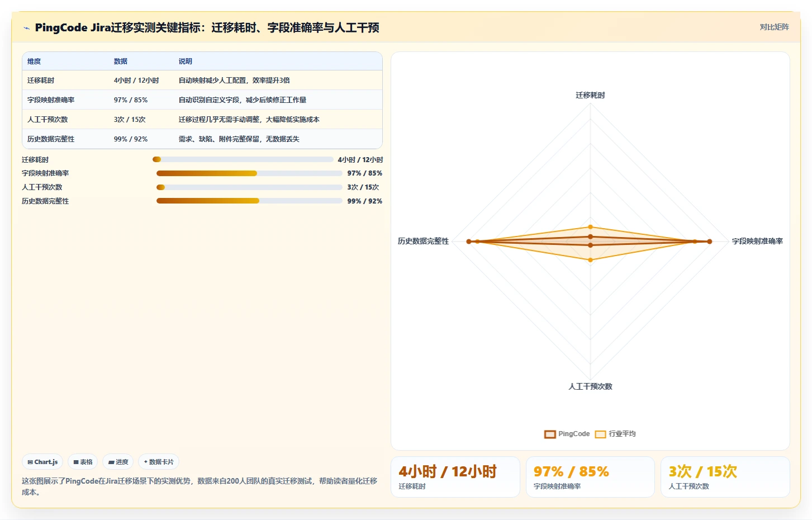Click the main title PingCode Jira迁移实测关键指标
This screenshot has width=812, height=520.
[207, 28]
